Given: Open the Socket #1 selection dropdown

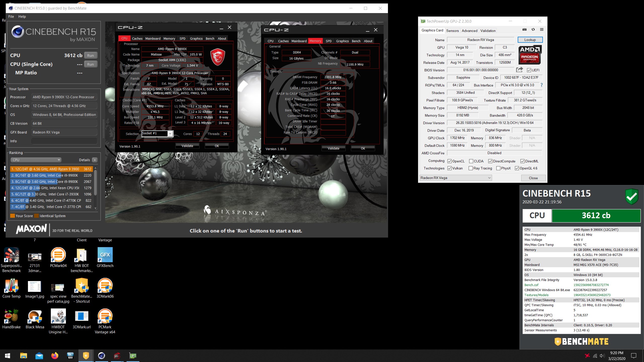Looking at the screenshot, I should pyautogui.click(x=157, y=133).
